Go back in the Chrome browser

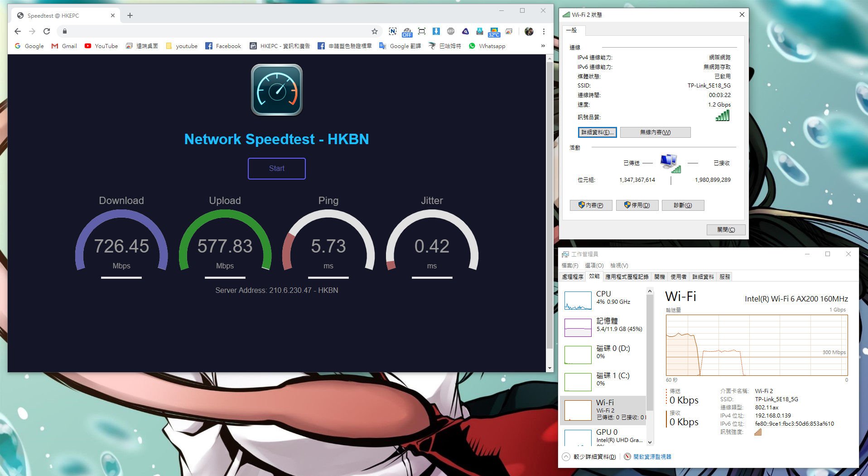pyautogui.click(x=18, y=31)
